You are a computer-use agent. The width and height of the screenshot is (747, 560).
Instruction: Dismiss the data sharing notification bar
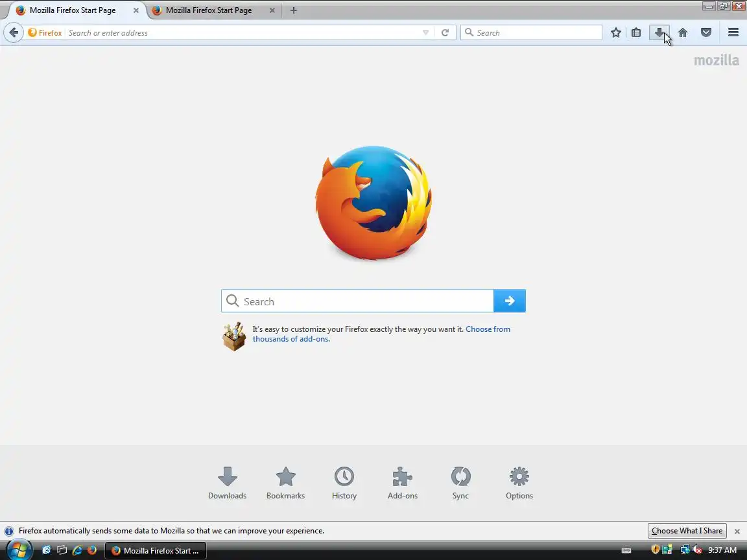point(737,531)
